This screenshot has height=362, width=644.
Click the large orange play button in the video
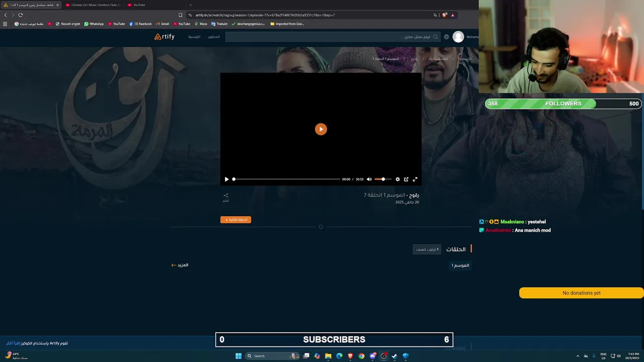point(321,129)
